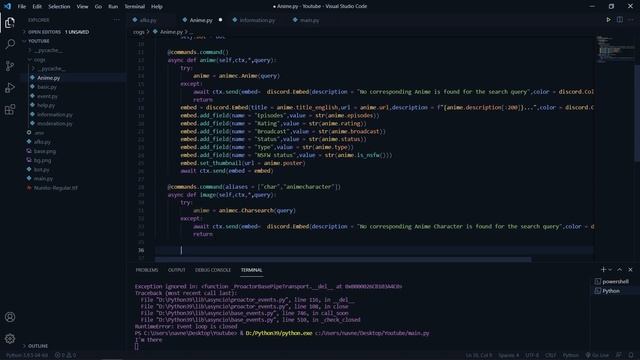Expand the Open Editors section
The width and height of the screenshot is (640, 360).
tap(55, 32)
